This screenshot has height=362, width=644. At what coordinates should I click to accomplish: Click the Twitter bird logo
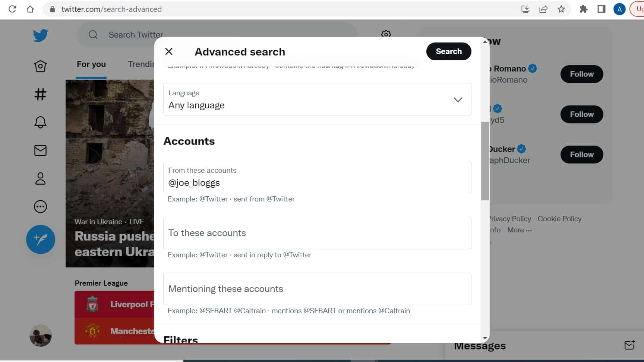point(40,35)
